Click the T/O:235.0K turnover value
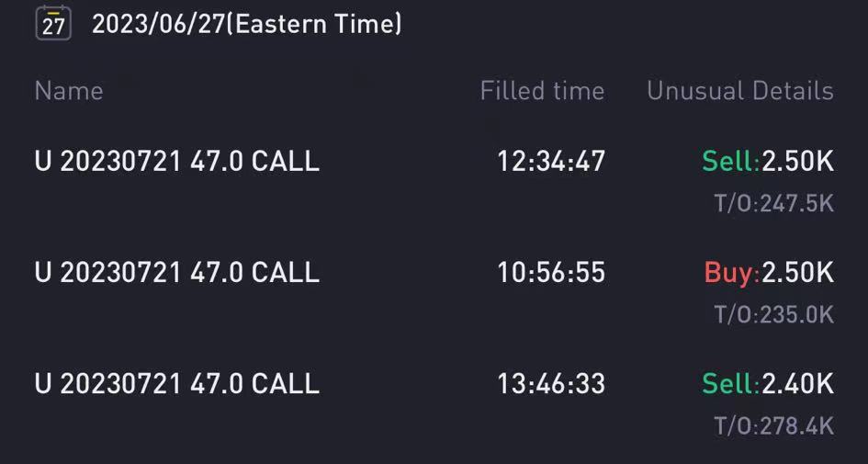The image size is (868, 464). (x=773, y=314)
